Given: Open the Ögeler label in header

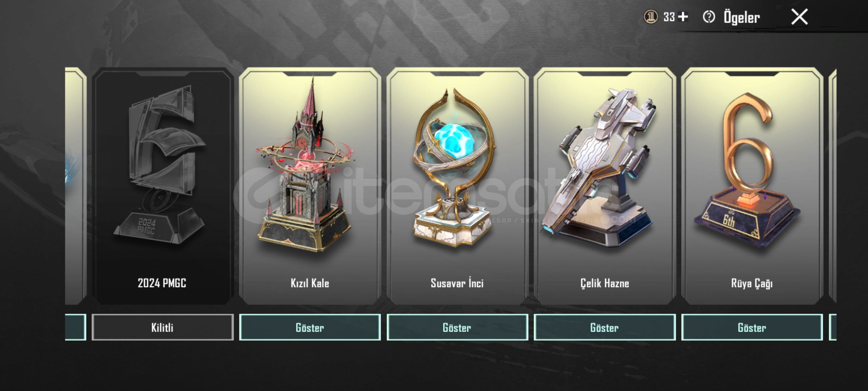Looking at the screenshot, I should pos(741,17).
